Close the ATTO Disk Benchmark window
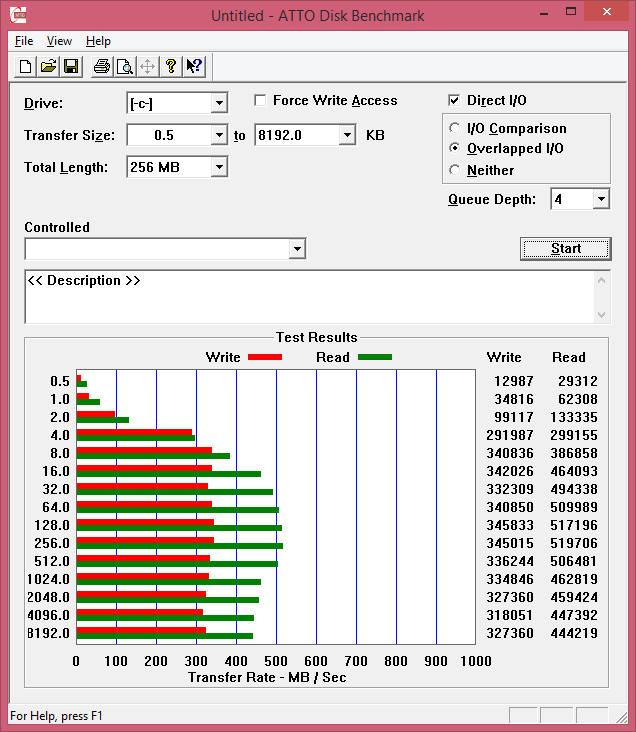The width and height of the screenshot is (636, 732). pos(606,12)
